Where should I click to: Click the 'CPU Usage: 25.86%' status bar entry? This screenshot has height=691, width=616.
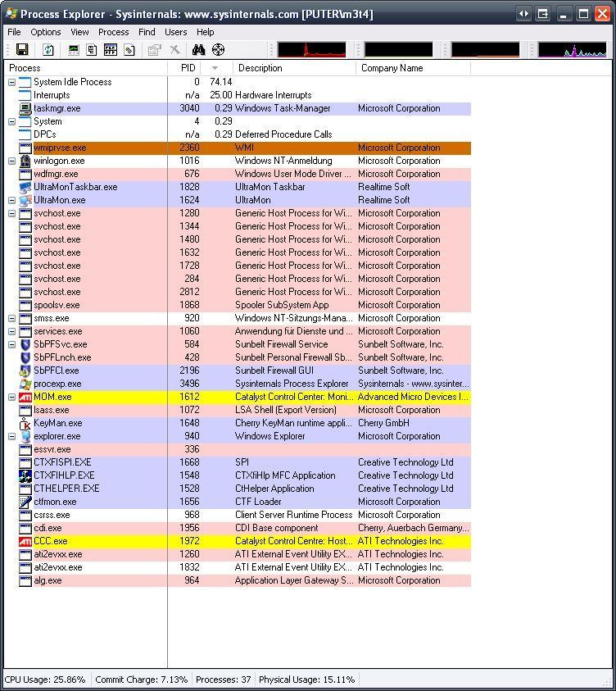click(x=45, y=680)
